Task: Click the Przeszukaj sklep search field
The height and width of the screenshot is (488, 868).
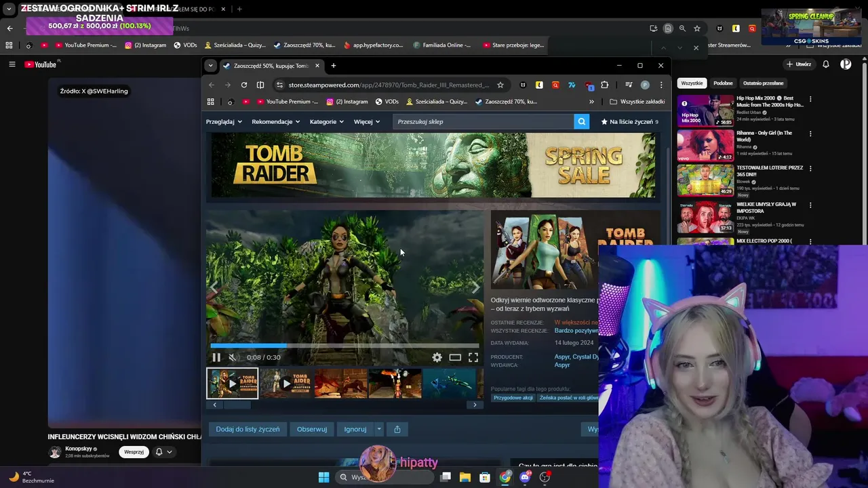Action: pyautogui.click(x=483, y=121)
